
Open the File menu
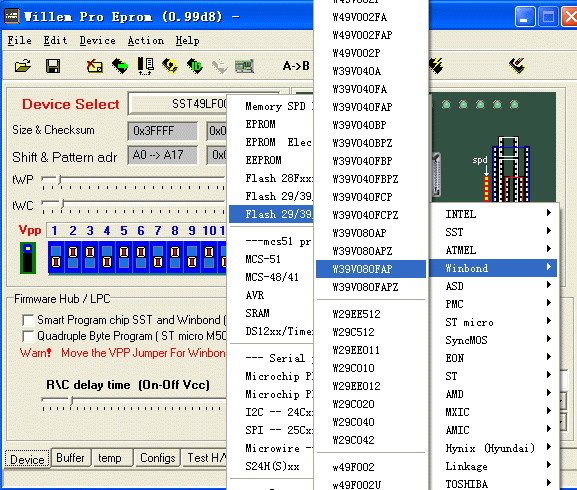[20, 40]
